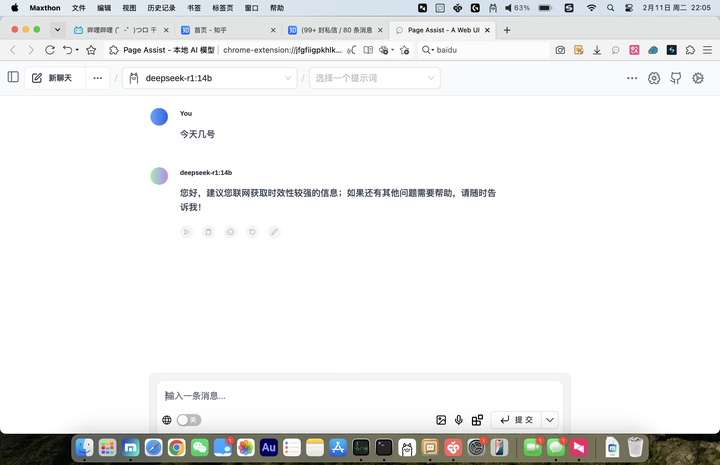This screenshot has height=465, width=720.
Task: Start a new chat with 新聊天 button
Action: pyautogui.click(x=55, y=78)
